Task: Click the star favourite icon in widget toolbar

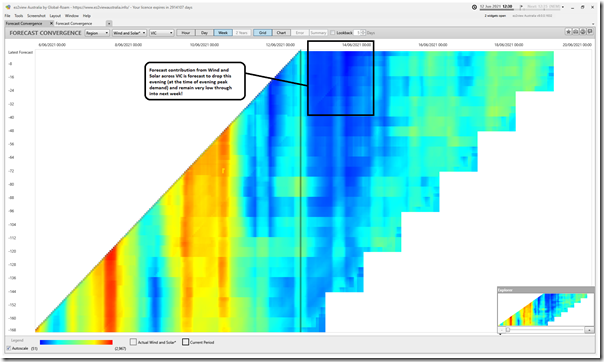Action: pyautogui.click(x=568, y=32)
